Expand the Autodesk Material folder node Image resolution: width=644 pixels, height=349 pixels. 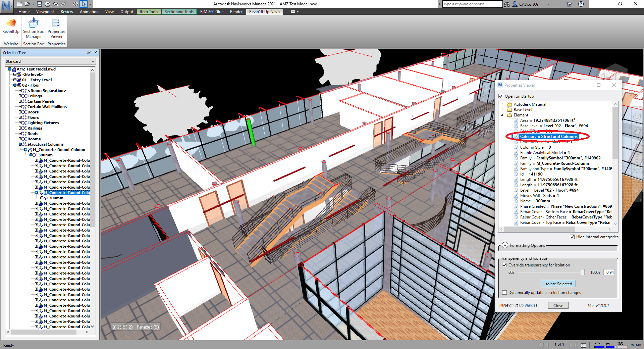click(x=502, y=104)
